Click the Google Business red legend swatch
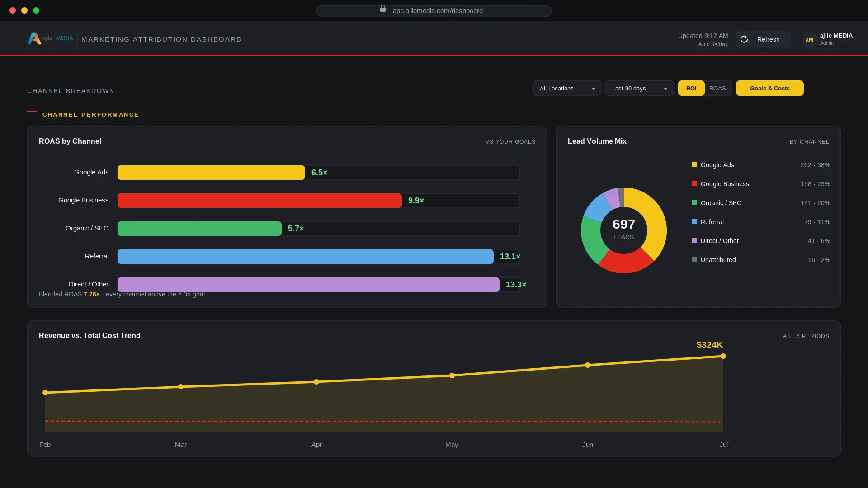 click(x=694, y=183)
